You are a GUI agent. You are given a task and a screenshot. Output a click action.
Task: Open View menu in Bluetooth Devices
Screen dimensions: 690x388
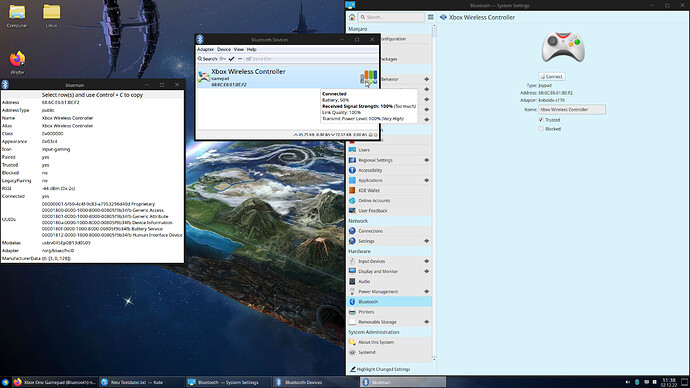click(239, 49)
